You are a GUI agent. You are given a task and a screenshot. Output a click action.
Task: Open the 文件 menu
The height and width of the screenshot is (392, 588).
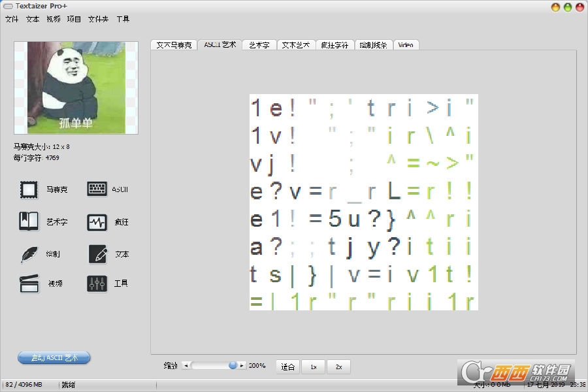pos(12,19)
